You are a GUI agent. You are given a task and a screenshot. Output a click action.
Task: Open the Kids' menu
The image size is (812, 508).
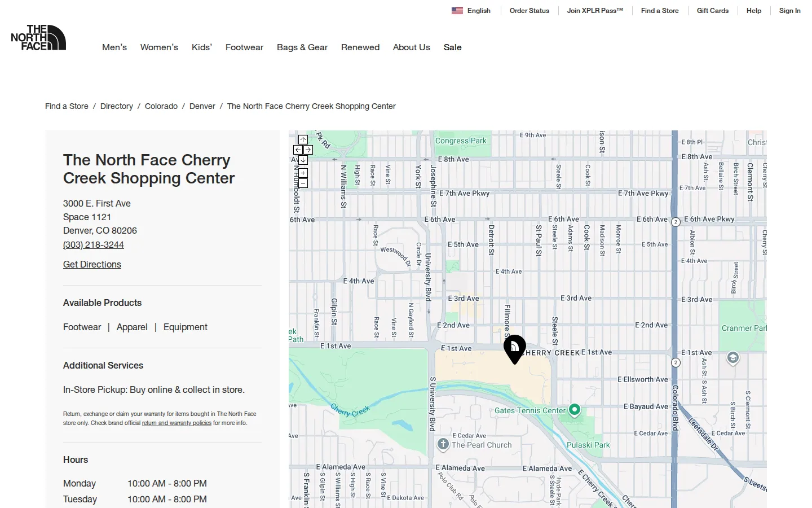[202, 47]
